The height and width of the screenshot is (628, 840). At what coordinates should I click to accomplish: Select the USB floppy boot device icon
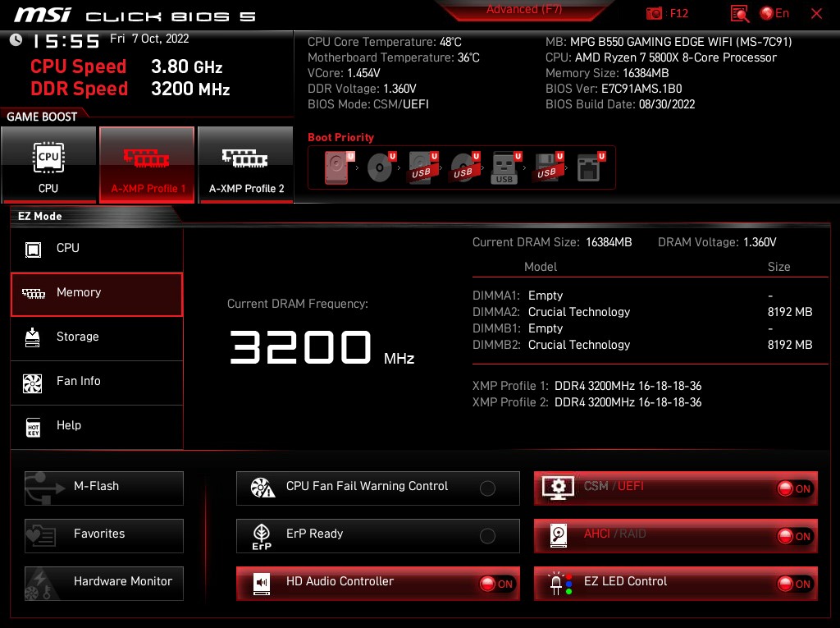click(x=546, y=167)
